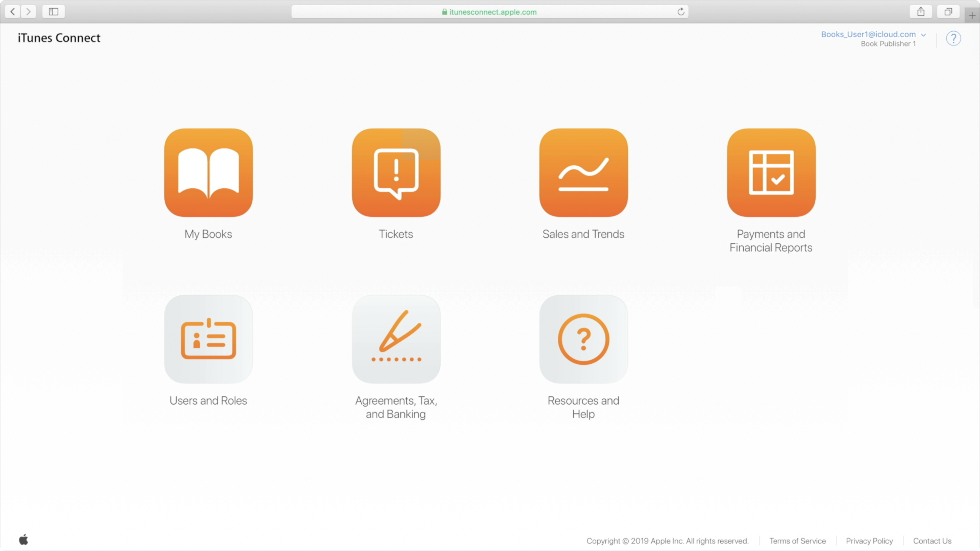Image resolution: width=980 pixels, height=551 pixels.
Task: Click Payments and Financial Reports label
Action: [771, 241]
